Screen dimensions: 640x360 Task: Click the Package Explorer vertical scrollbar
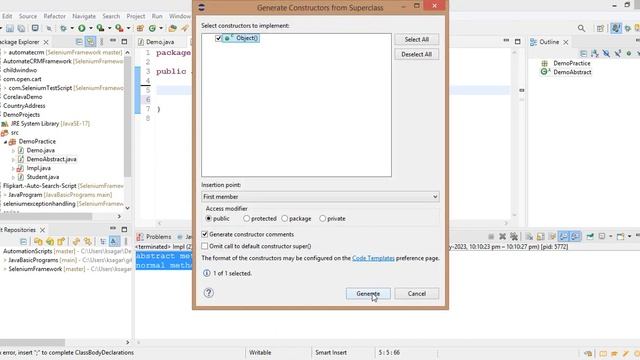click(127, 118)
